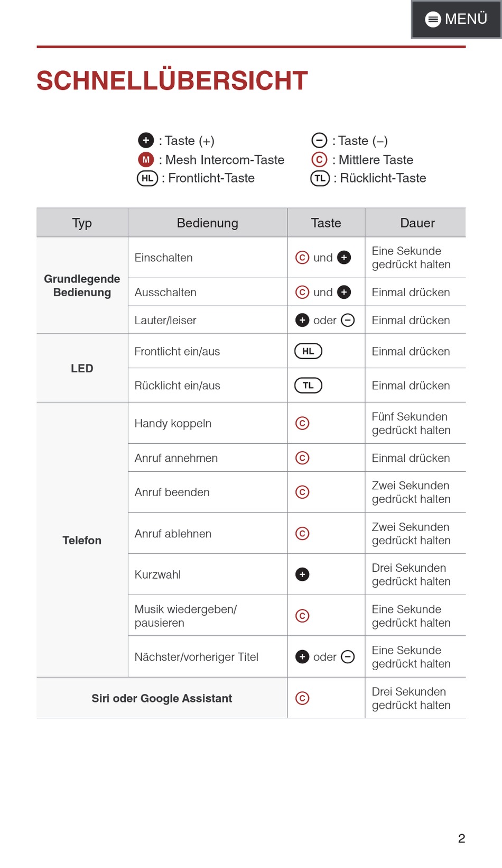
Task: Click the black plus icon for Taste (+) in legend
Action: point(146,141)
